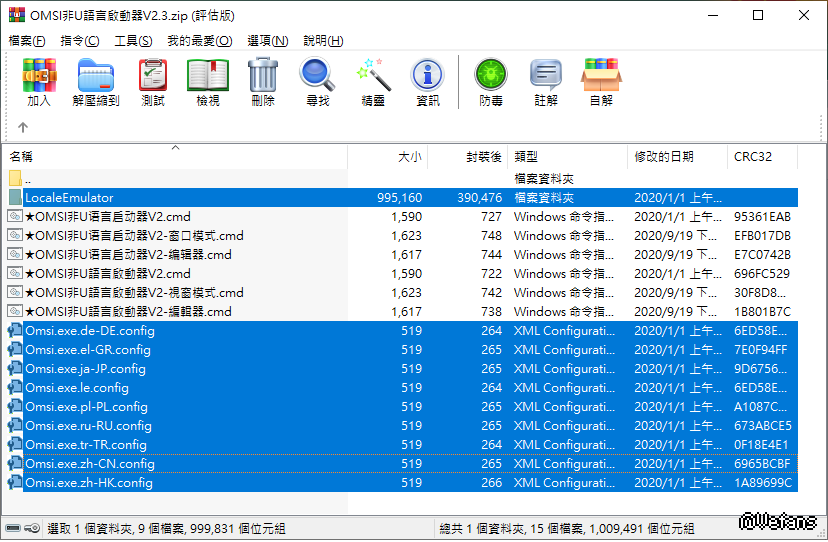Open the 檢視 (View) book icon
The height and width of the screenshot is (542, 828).
pyautogui.click(x=208, y=82)
